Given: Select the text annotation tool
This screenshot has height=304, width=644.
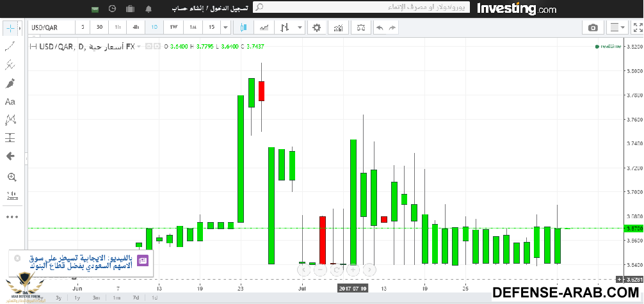Looking at the screenshot, I should pyautogui.click(x=10, y=102).
